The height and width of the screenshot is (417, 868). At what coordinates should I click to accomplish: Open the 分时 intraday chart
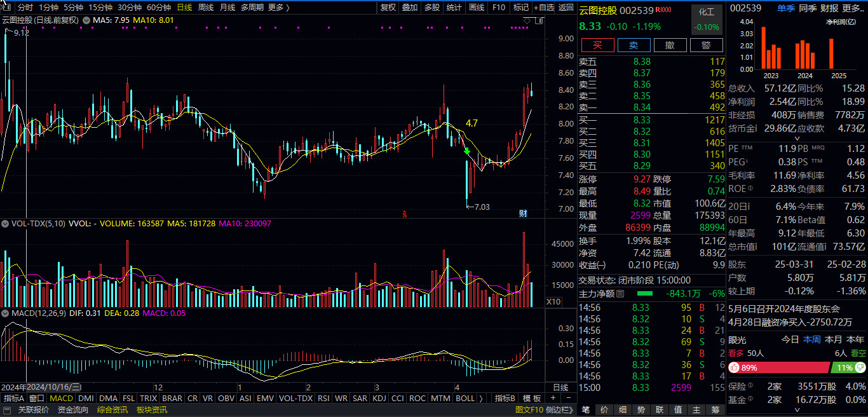[x=25, y=8]
